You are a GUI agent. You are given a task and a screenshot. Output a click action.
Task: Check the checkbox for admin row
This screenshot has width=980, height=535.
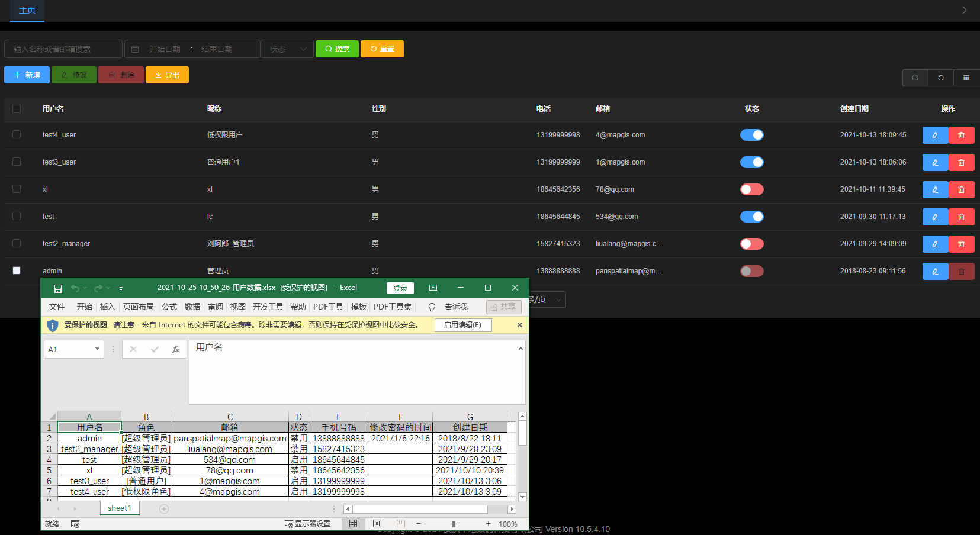17,270
